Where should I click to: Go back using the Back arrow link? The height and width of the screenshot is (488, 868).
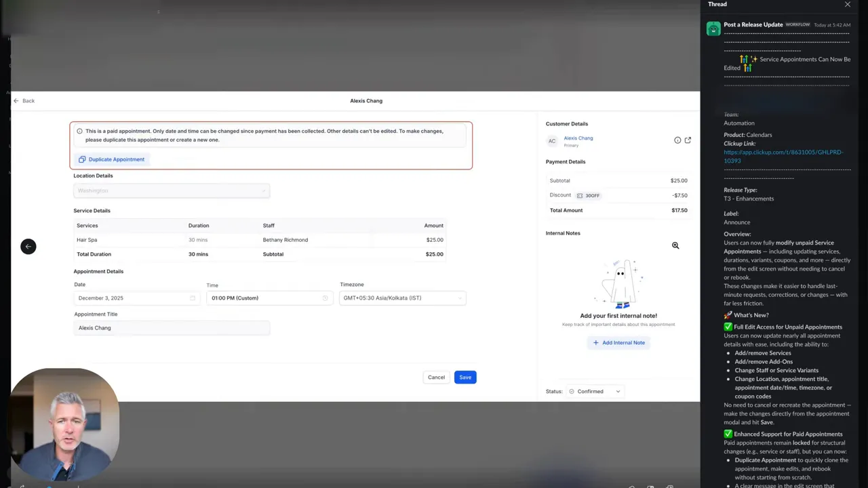pos(24,100)
